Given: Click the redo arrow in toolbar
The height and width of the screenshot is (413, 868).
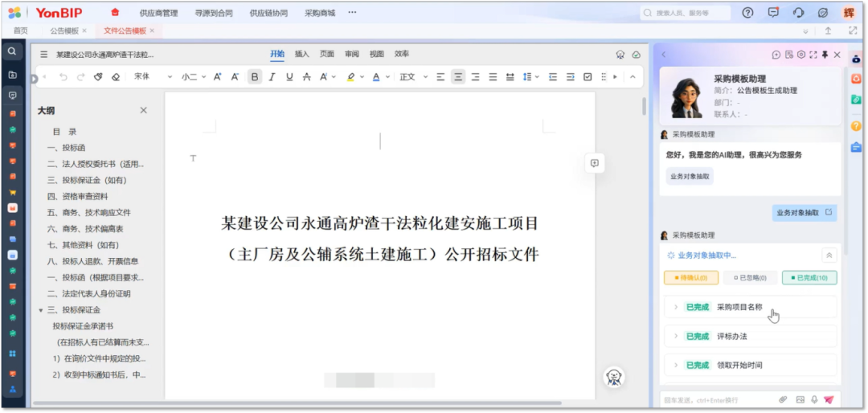Looking at the screenshot, I should point(81,77).
